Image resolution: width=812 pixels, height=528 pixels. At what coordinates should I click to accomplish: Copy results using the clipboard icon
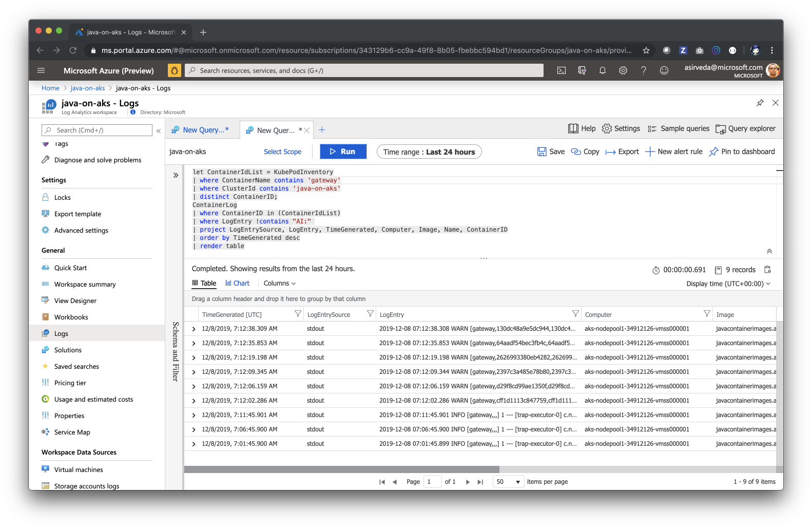tap(768, 270)
